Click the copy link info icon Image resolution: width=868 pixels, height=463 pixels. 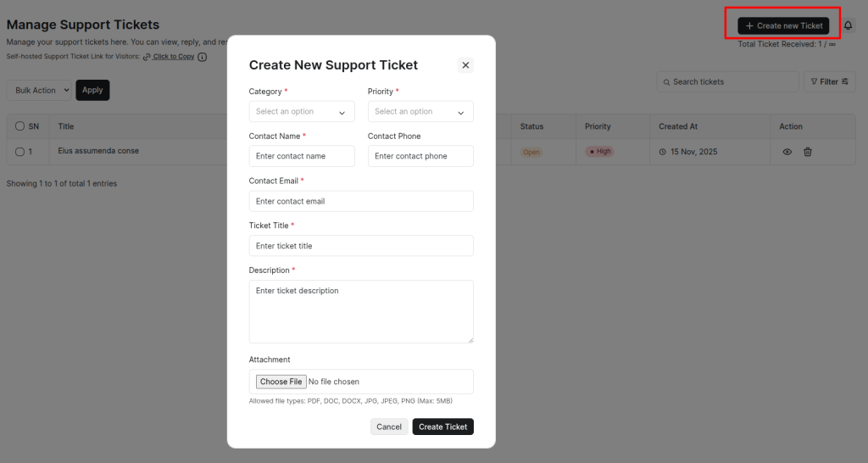(203, 57)
